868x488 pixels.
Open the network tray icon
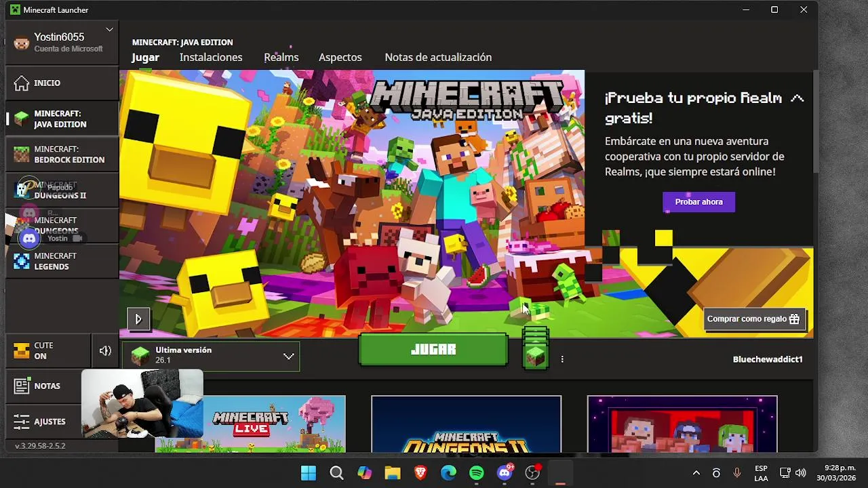[785, 473]
